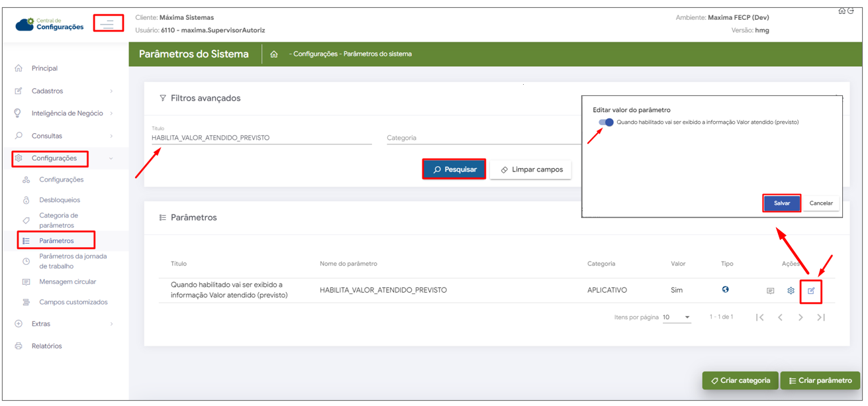Open Parâmetros in the sidebar

56,240
